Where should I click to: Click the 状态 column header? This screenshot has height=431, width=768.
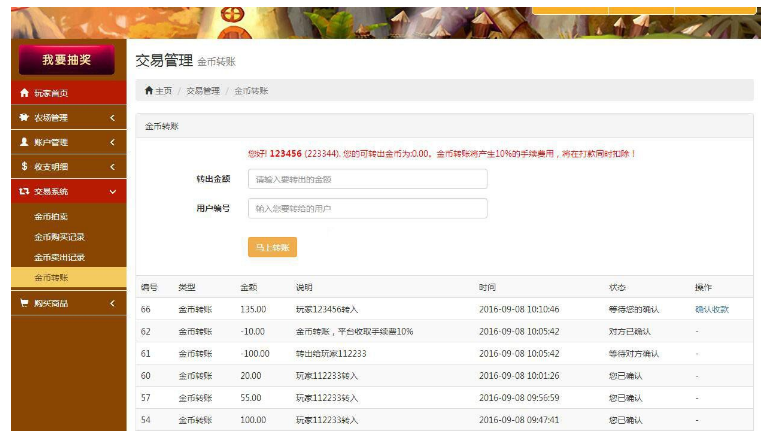coord(617,287)
